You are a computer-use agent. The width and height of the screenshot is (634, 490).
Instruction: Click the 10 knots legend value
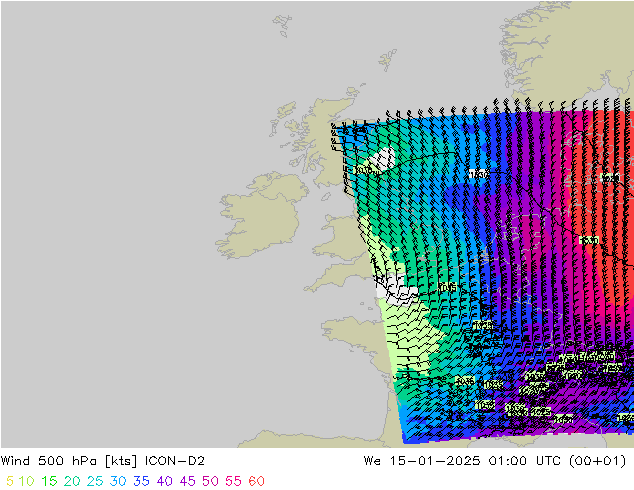[26, 481]
